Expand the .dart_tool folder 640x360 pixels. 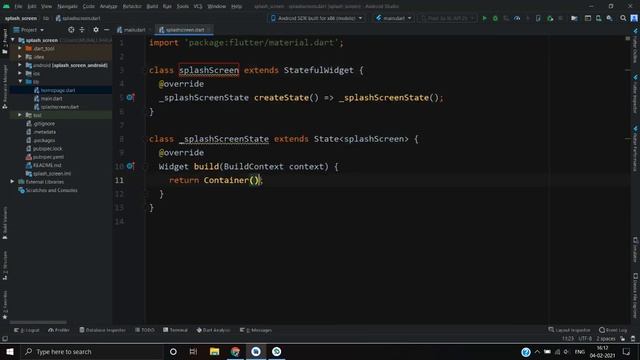(x=20, y=48)
